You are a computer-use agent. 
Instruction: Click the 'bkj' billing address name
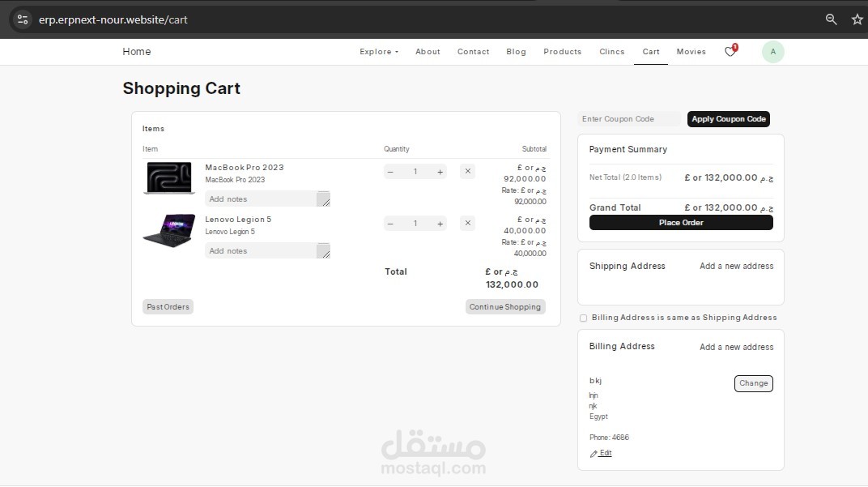pos(595,381)
